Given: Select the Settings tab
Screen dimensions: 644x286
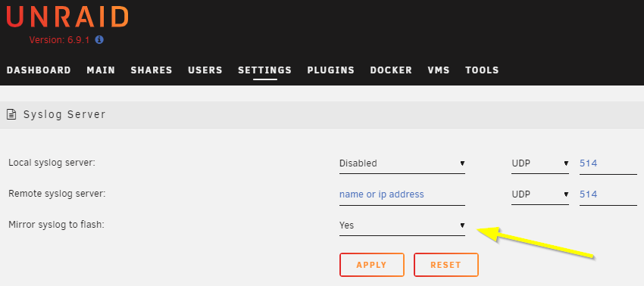Looking at the screenshot, I should (x=265, y=70).
